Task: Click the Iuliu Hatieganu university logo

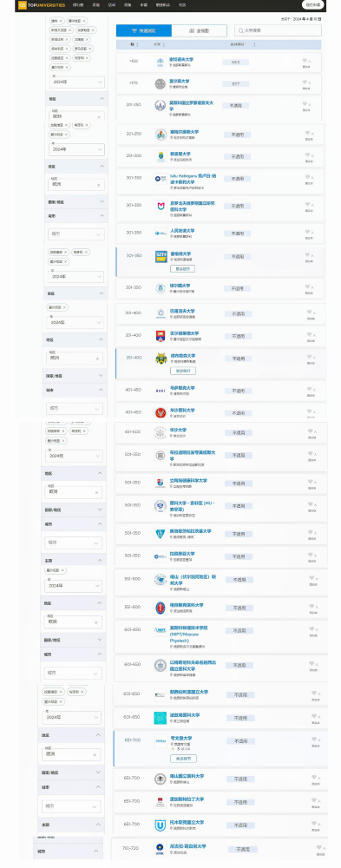Action: click(161, 179)
